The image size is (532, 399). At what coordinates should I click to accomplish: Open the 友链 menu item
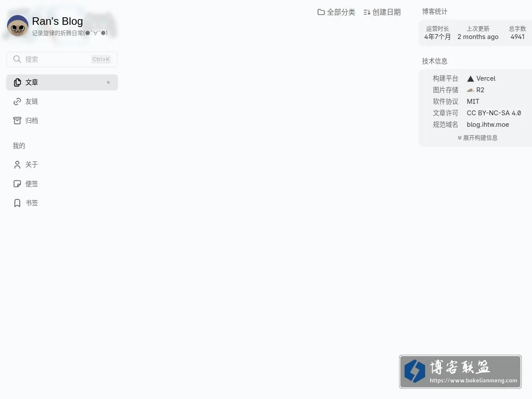(62, 102)
